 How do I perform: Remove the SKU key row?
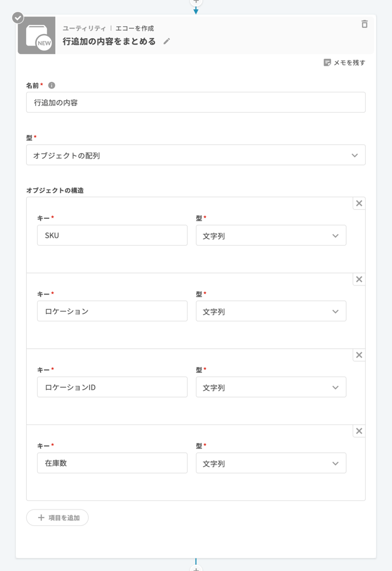coord(359,203)
